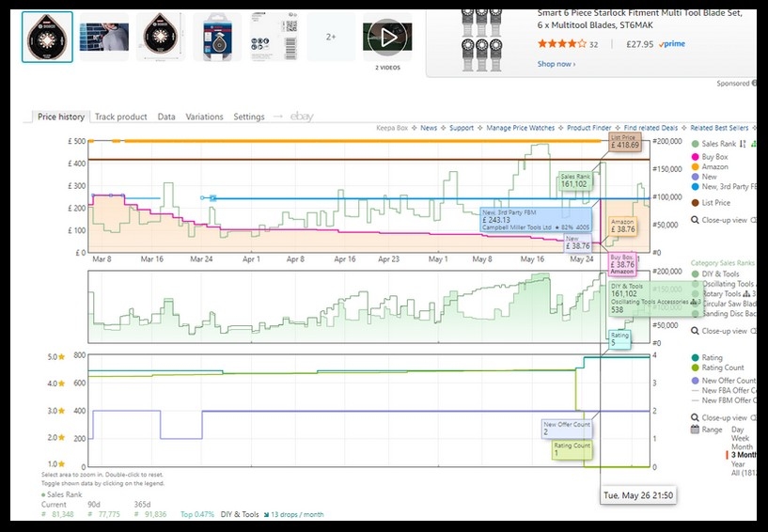This screenshot has width=768, height=532.
Task: Toggle Circular Saw Blades category rank
Action: (724, 304)
